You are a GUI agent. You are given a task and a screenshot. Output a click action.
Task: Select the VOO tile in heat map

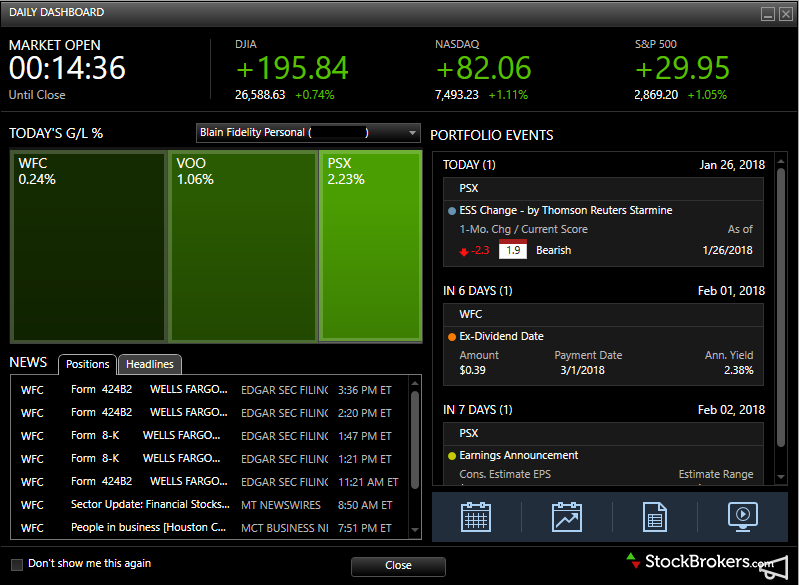pyautogui.click(x=243, y=246)
